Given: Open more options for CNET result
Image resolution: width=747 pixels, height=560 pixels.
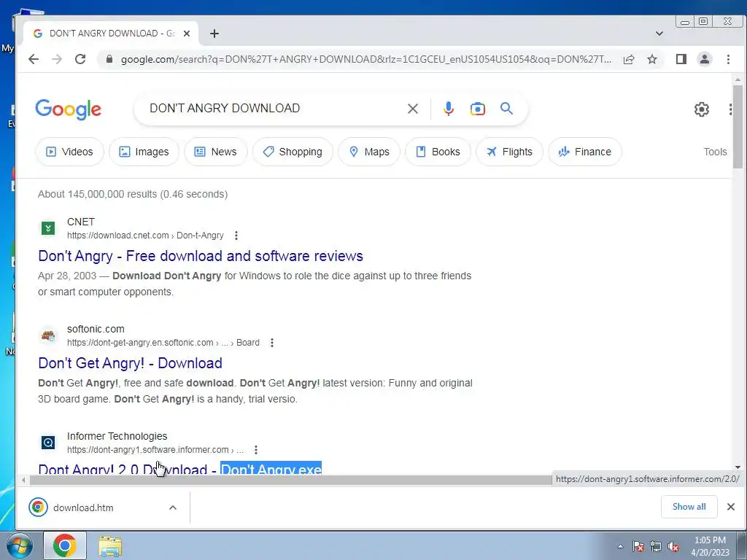Looking at the screenshot, I should (x=236, y=236).
